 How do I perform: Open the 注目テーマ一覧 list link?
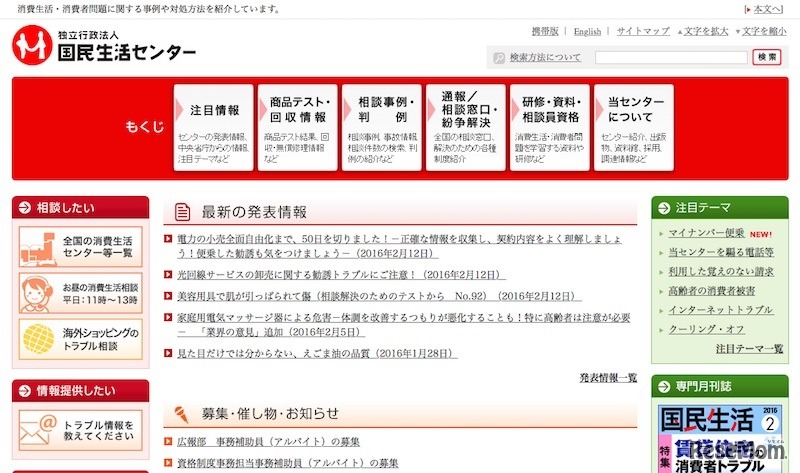click(x=749, y=348)
